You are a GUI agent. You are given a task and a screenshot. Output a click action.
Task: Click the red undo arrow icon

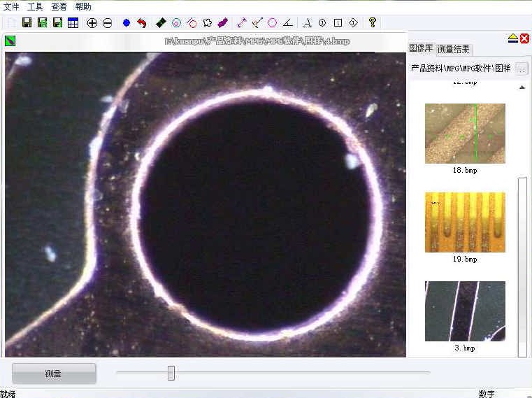142,23
